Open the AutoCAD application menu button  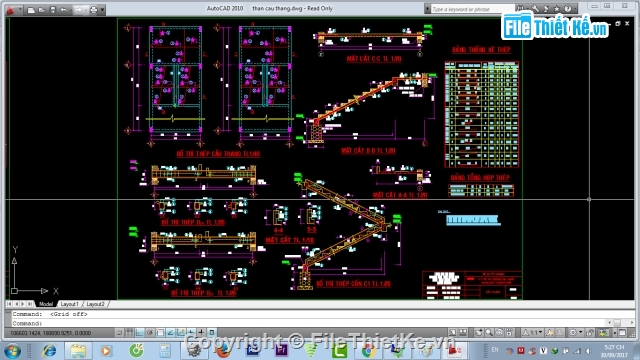(x=11, y=10)
